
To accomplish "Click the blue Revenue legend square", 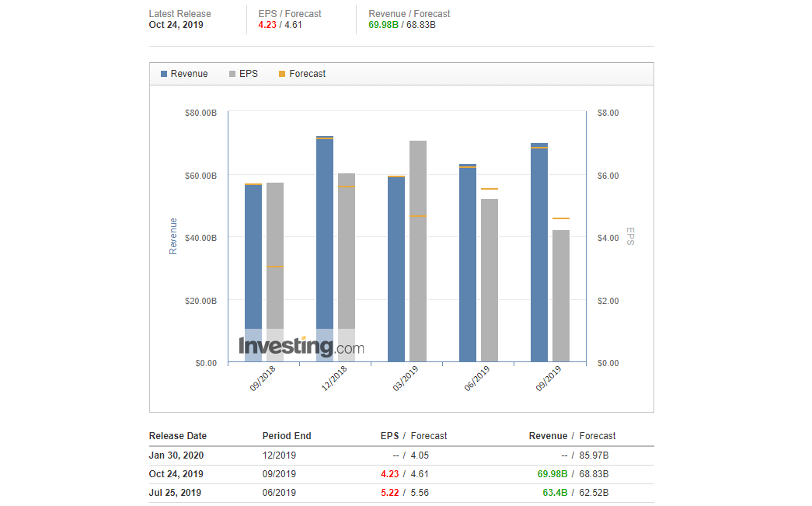I will (x=164, y=74).
